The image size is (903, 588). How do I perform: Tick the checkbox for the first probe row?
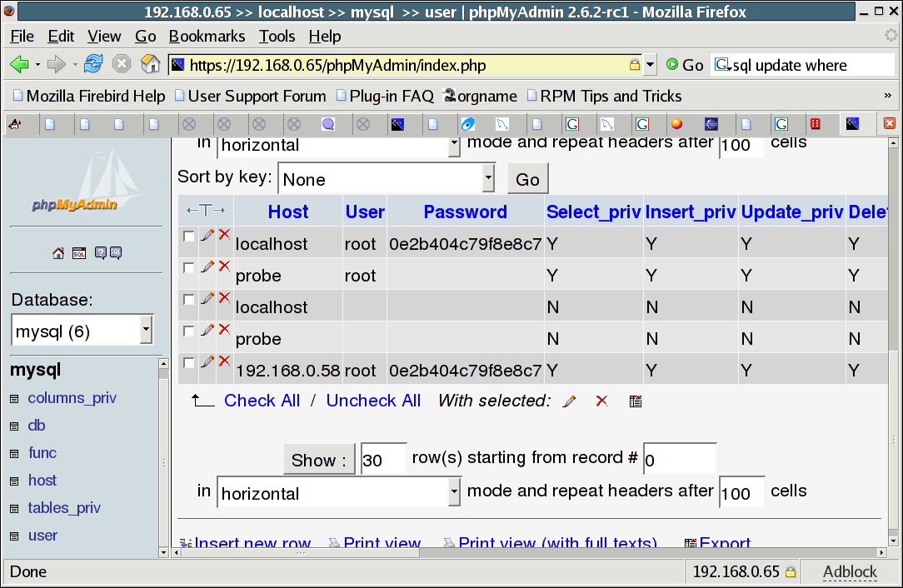coord(188,268)
